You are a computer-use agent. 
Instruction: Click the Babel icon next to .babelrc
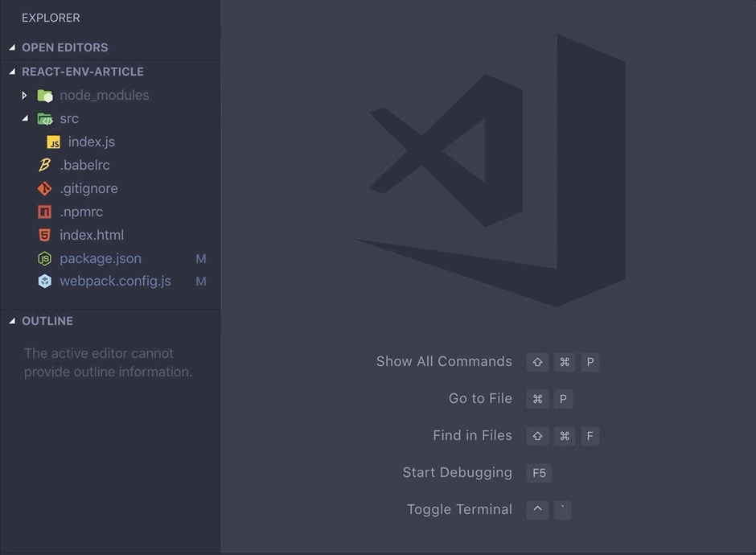pos(44,165)
